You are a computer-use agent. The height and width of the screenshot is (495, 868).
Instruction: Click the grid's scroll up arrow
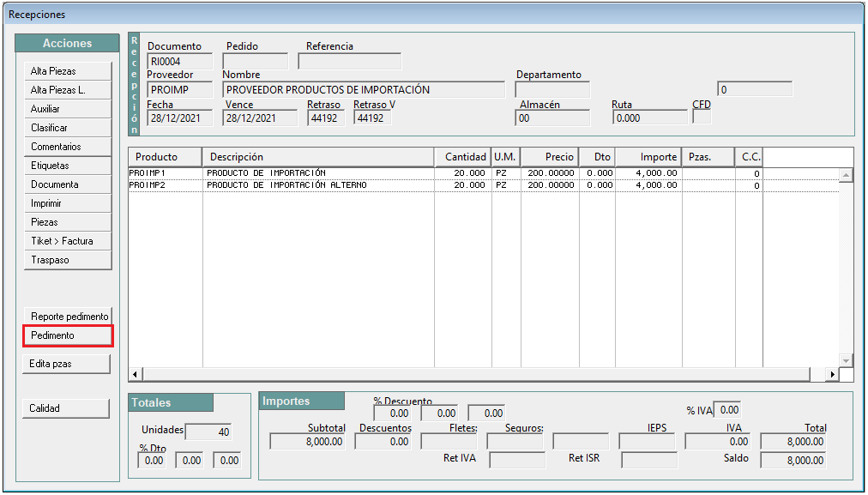[x=846, y=176]
